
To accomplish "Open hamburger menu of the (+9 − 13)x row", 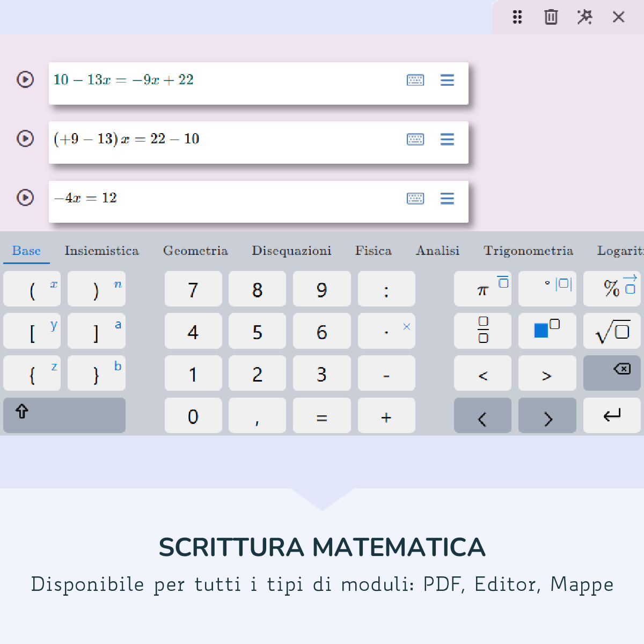I will click(447, 140).
